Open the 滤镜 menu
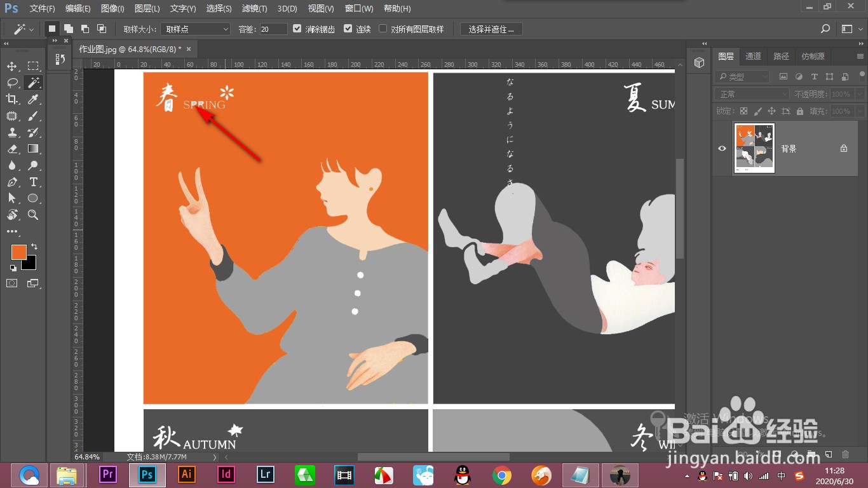Image resolution: width=868 pixels, height=488 pixels. point(255,8)
